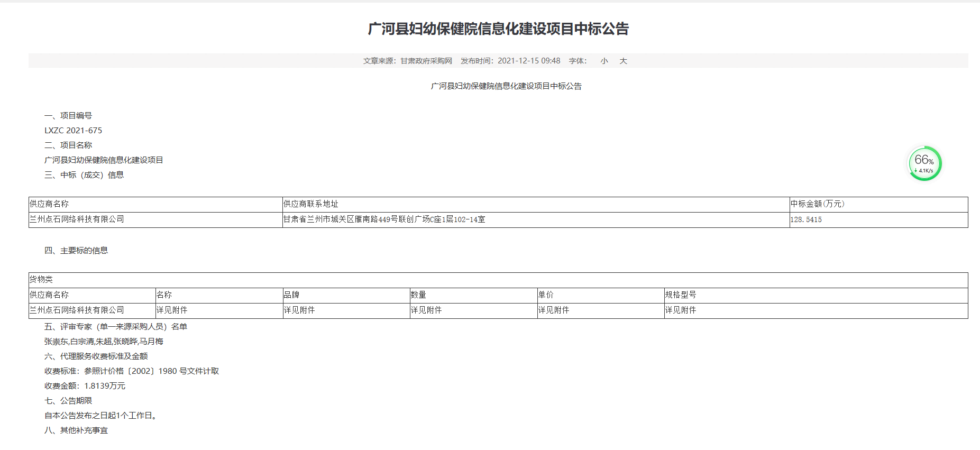This screenshot has width=980, height=450.
Task: Click 详见附件 under the 单价 column
Action: coord(554,310)
